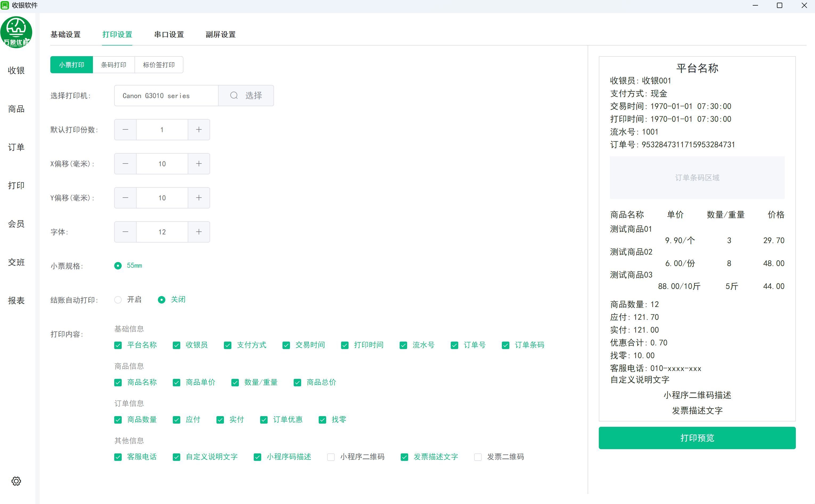Image resolution: width=815 pixels, height=504 pixels.
Task: Open 会员 in the left sidebar
Action: [x=16, y=224]
